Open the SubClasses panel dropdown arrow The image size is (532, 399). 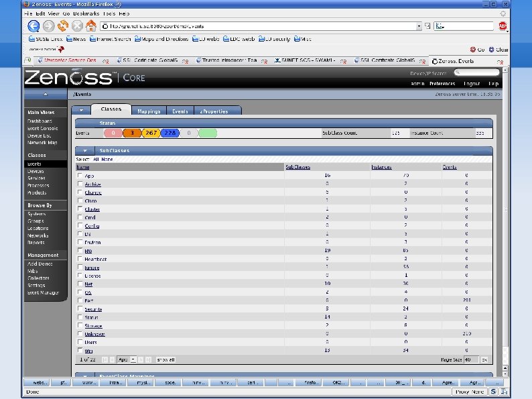coord(85,150)
